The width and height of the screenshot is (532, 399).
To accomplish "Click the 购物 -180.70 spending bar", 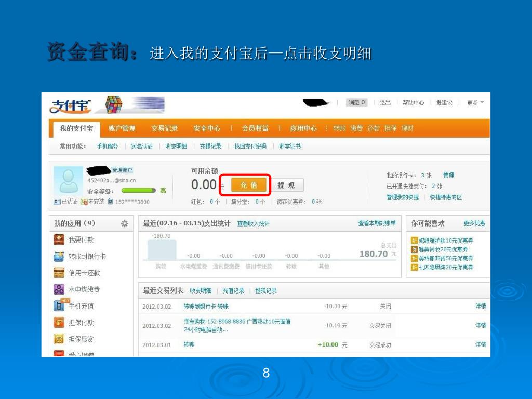I will pyautogui.click(x=162, y=249).
